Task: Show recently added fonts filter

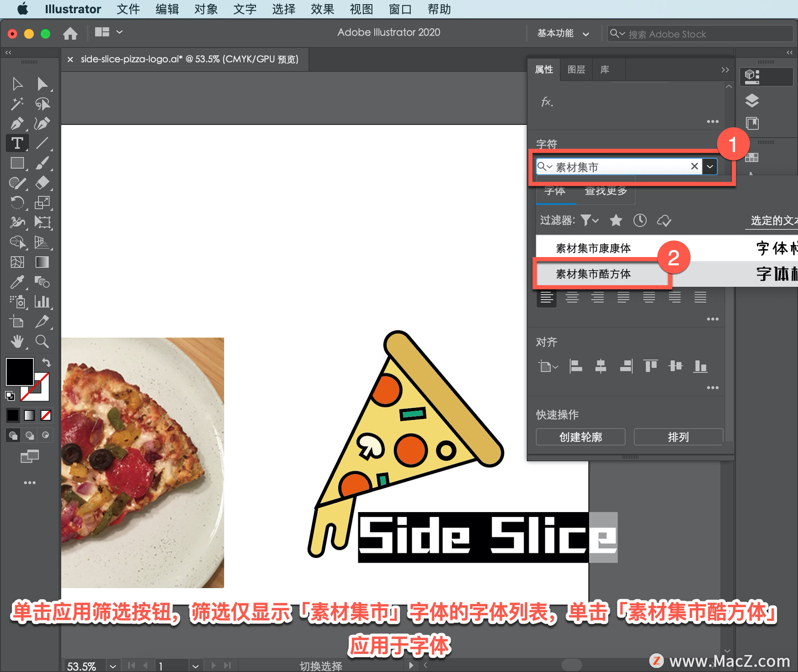Action: 640,220
